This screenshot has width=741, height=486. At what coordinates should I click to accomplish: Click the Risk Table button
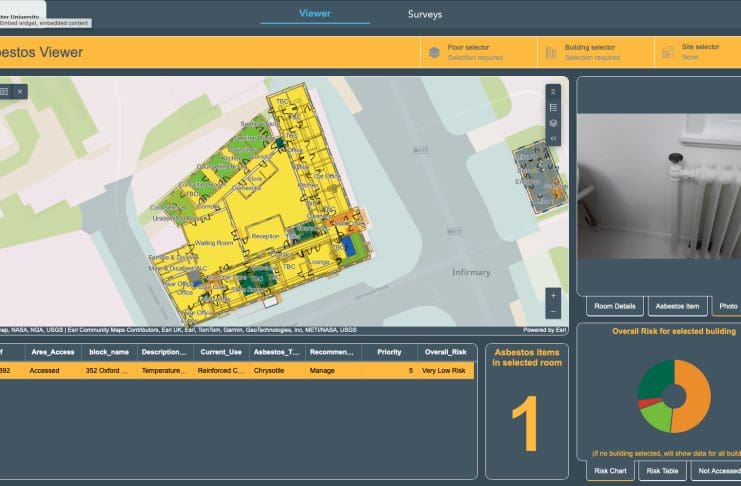point(663,470)
